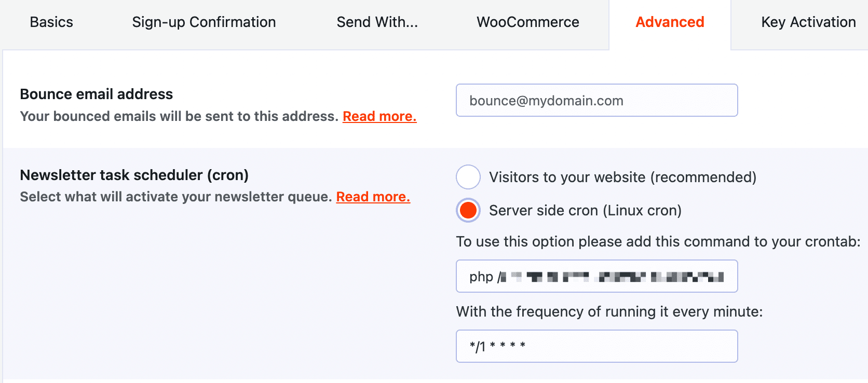Click the frequency of running instruction text
868x383 pixels.
609,311
